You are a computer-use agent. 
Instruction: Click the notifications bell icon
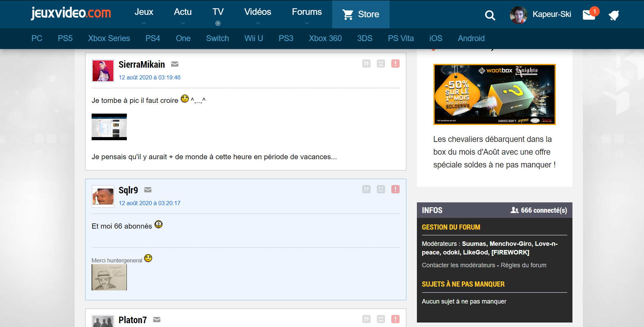[x=614, y=15]
